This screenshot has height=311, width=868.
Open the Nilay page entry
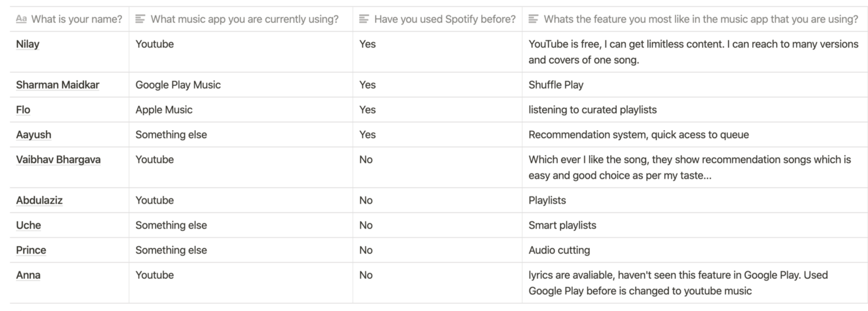[x=28, y=44]
